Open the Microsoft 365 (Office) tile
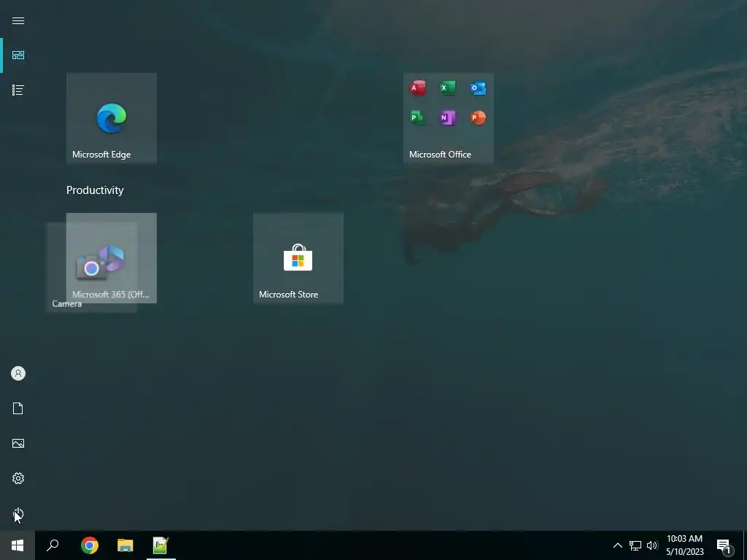Image resolution: width=747 pixels, height=560 pixels. [x=112, y=258]
